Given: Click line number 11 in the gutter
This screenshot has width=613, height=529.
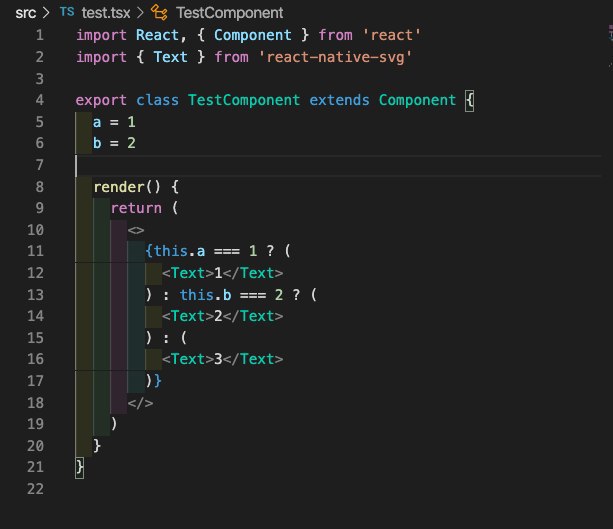Looking at the screenshot, I should click(x=36, y=251).
